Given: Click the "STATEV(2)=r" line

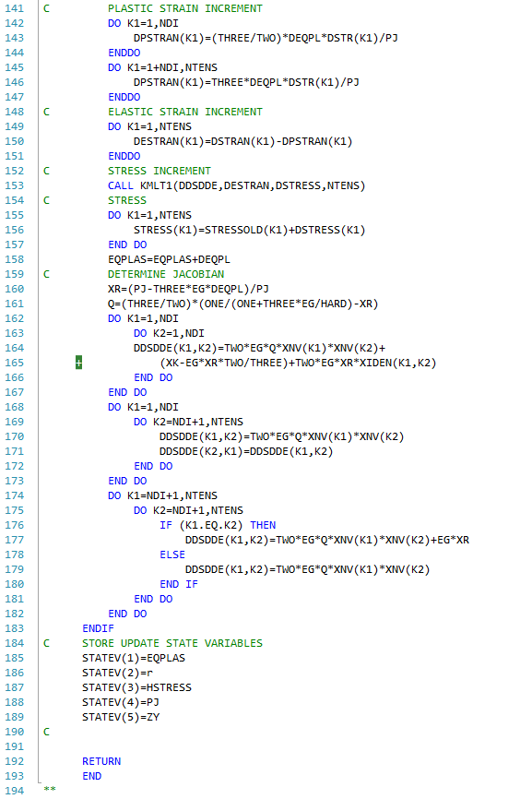Looking at the screenshot, I should click(118, 674).
